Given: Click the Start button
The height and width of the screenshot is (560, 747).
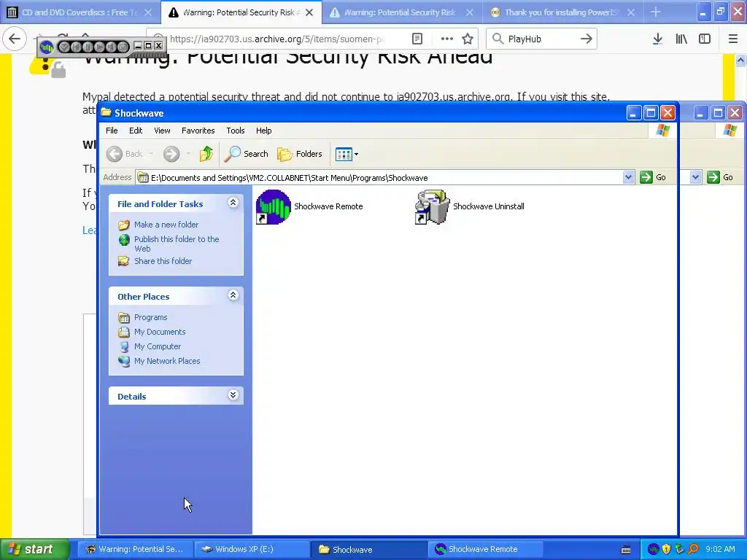Looking at the screenshot, I should [x=35, y=549].
